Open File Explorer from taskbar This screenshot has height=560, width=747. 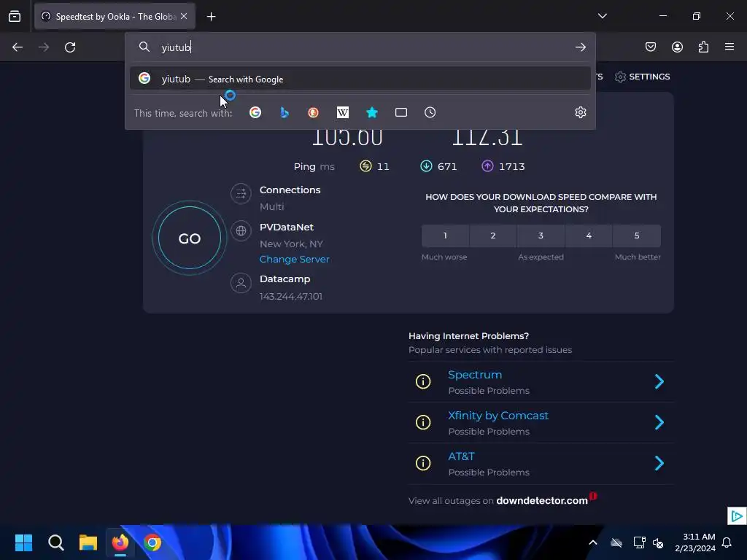(x=88, y=542)
